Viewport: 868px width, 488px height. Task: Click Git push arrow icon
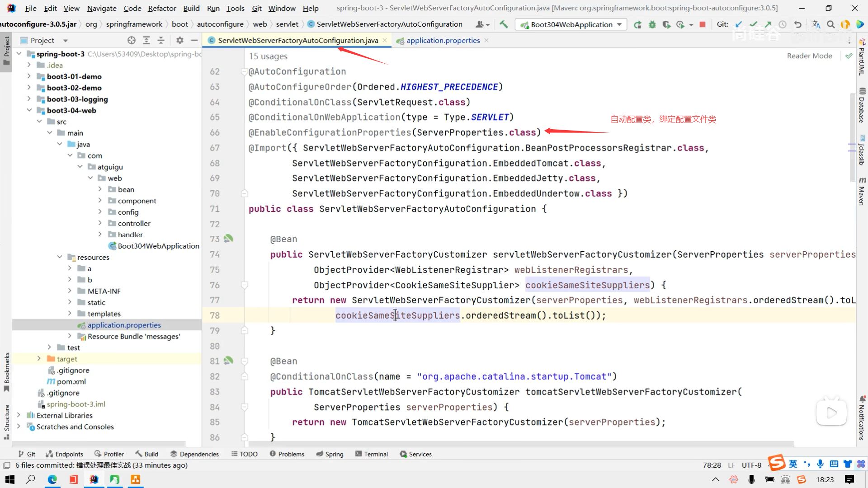pyautogui.click(x=768, y=24)
